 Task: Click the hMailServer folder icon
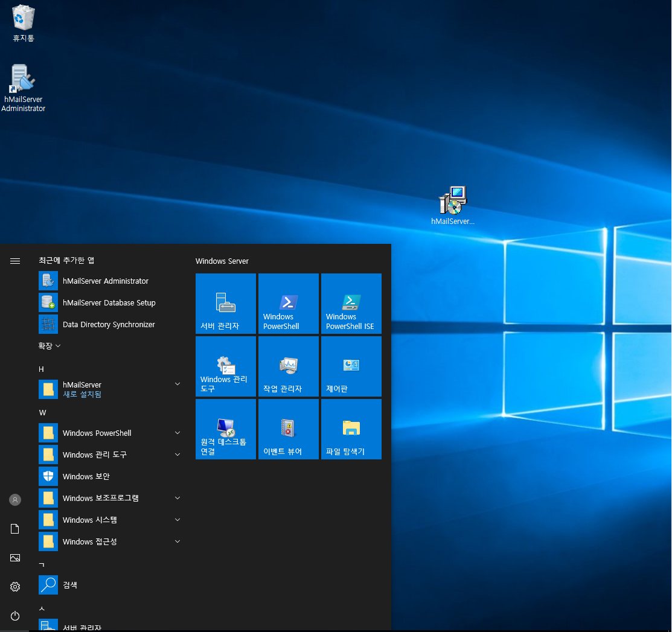tap(48, 389)
